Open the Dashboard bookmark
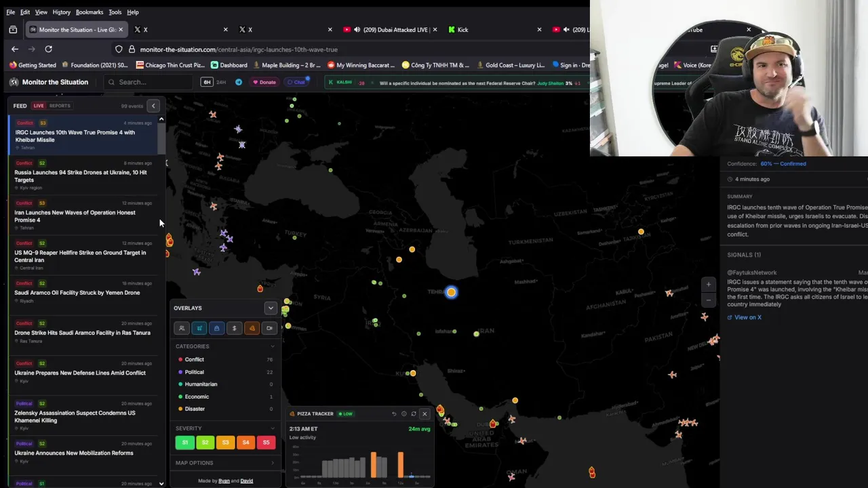The height and width of the screenshot is (488, 868). tap(229, 65)
